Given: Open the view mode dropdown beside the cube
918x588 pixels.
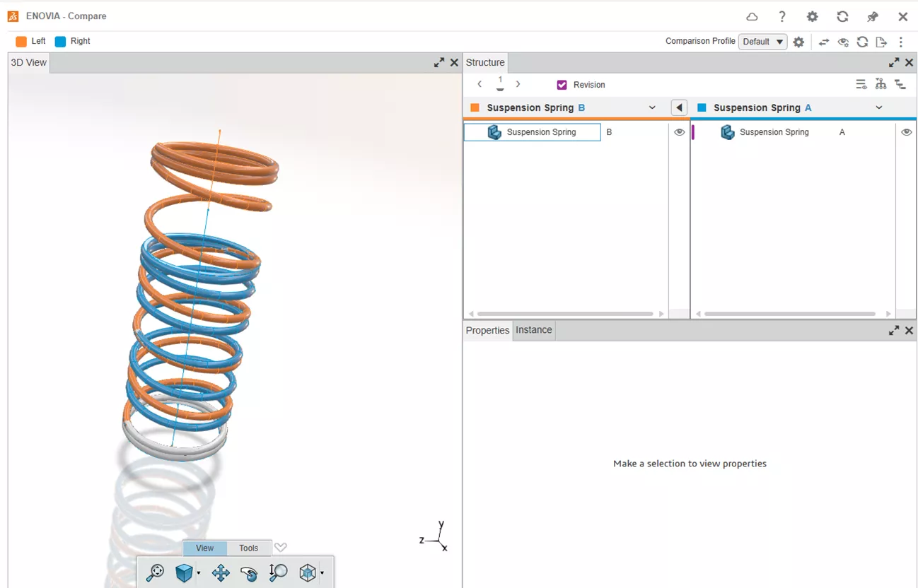Looking at the screenshot, I should 199,574.
